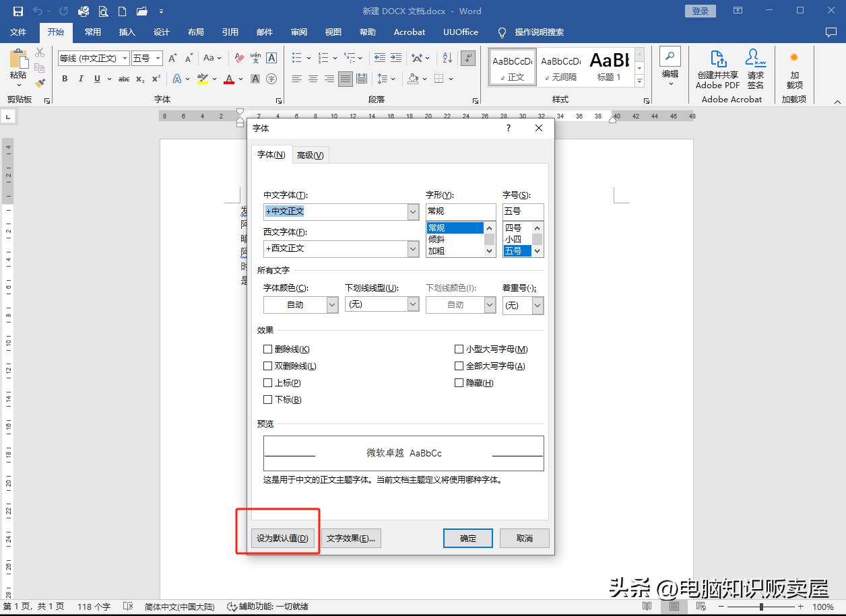Pick the red font color swatch in ribbon
Image resolution: width=846 pixels, height=616 pixels.
pyautogui.click(x=229, y=79)
